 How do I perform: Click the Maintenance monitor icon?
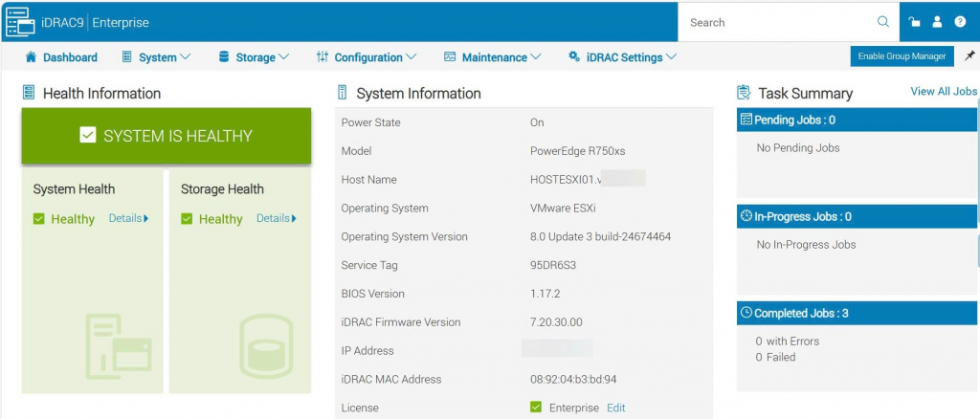(450, 56)
